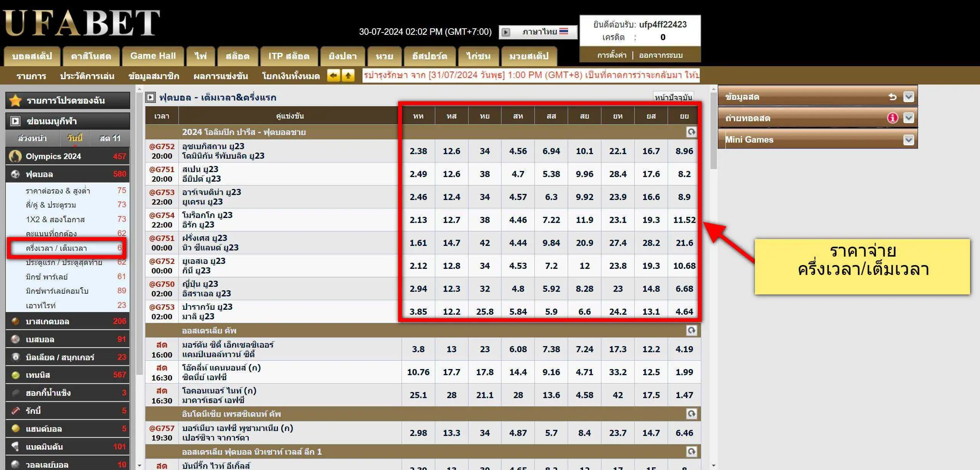This screenshot has width=980, height=470.
Task: Select odds 2.38 for Uzbekistan U23 match
Action: click(418, 151)
